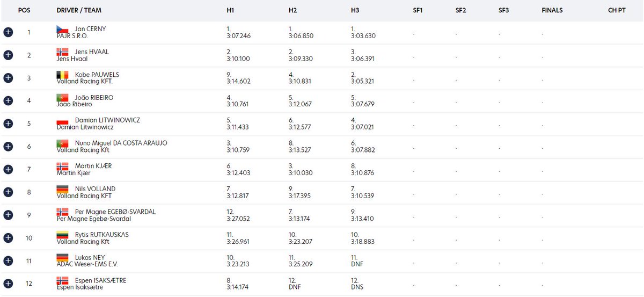Select team name ADAC Weser-EMS E.V.
644x297 pixels.
click(86, 264)
